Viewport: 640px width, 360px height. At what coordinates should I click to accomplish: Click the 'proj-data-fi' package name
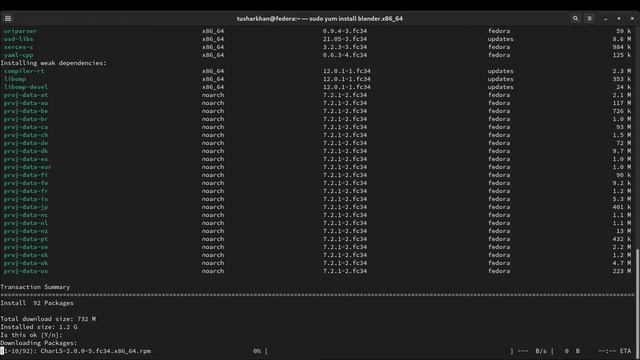coord(26,175)
